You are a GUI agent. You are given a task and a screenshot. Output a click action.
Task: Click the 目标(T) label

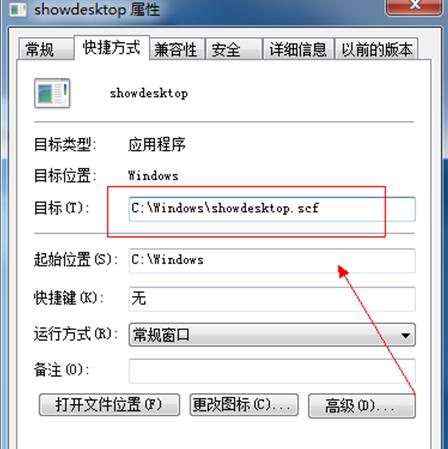coord(62,208)
